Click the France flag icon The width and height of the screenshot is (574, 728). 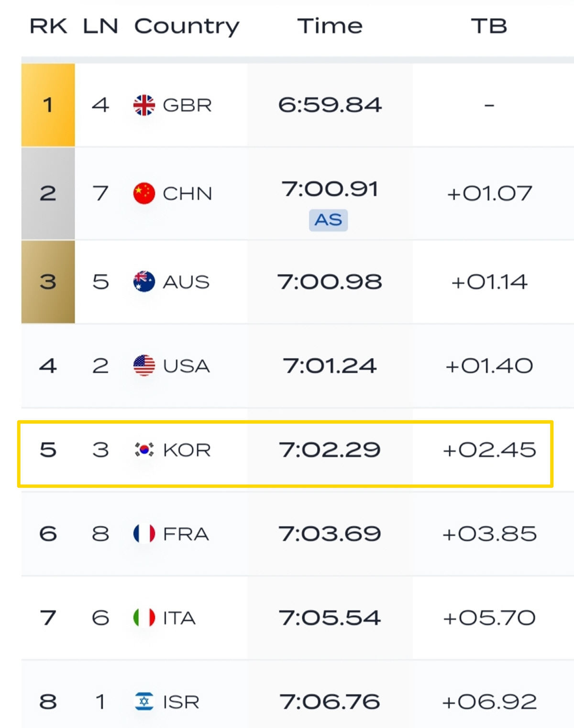[144, 534]
